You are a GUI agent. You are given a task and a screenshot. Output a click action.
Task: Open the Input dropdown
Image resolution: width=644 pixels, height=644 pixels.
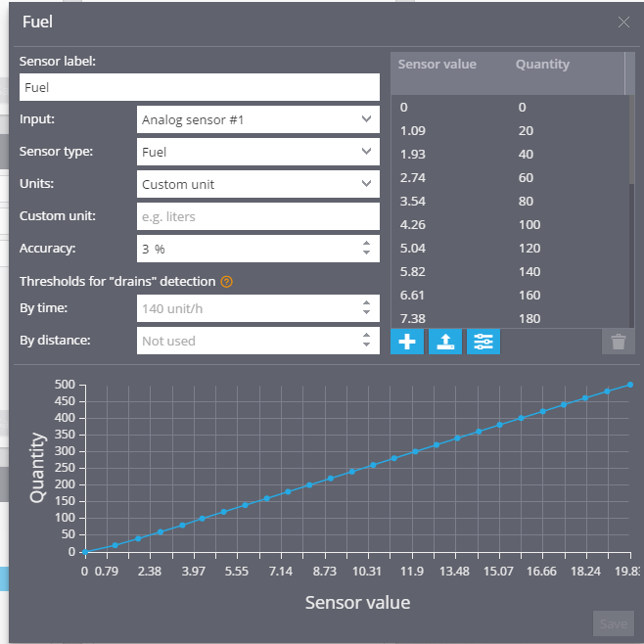pos(258,119)
